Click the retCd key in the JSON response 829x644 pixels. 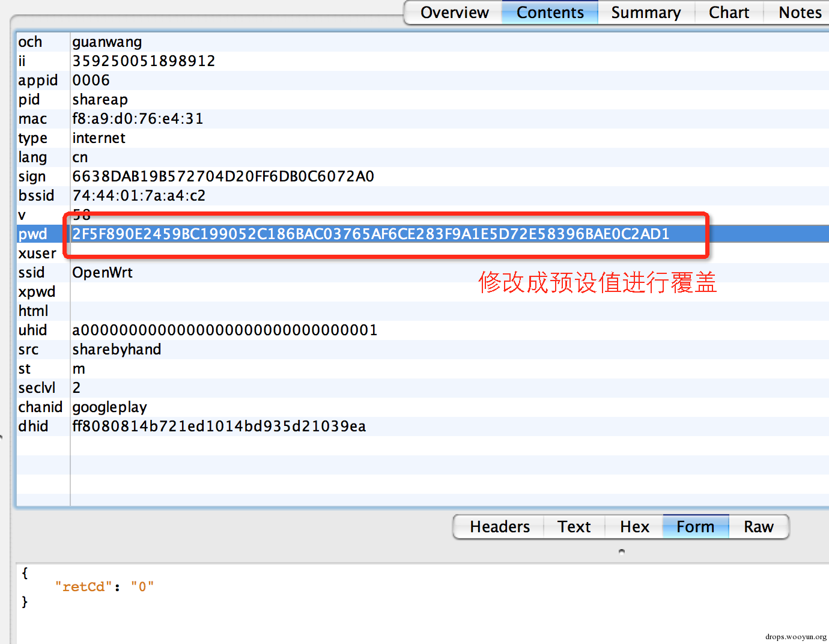tap(84, 587)
